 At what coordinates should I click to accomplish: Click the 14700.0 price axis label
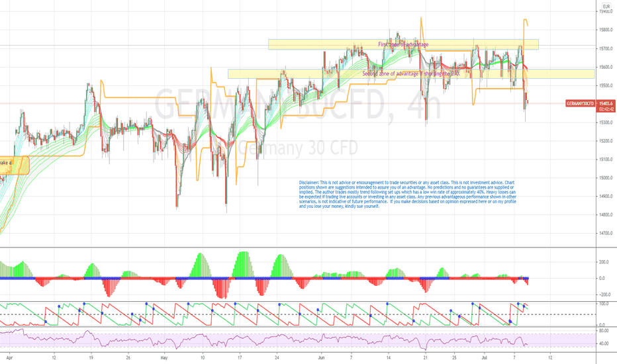[606, 234]
